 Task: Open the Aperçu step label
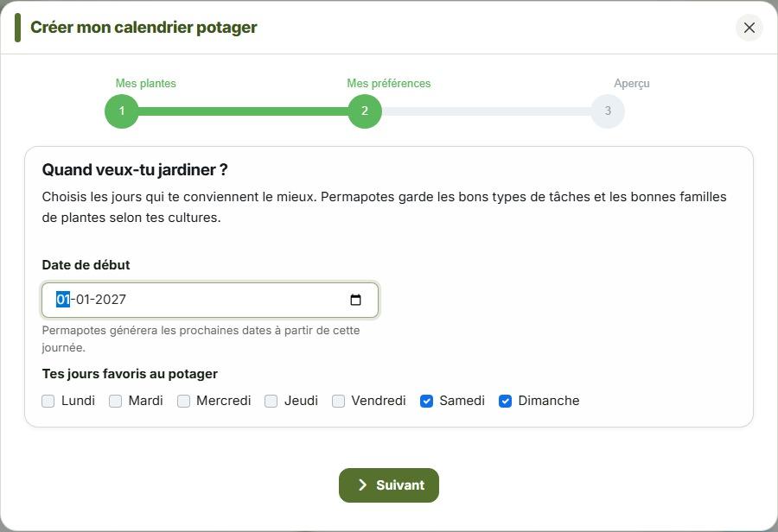tap(632, 83)
